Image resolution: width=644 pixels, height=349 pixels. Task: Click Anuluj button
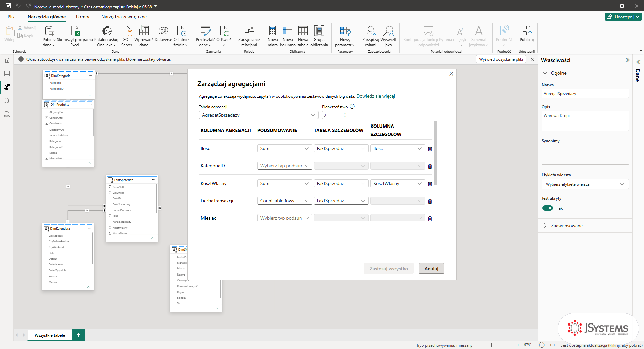point(431,269)
